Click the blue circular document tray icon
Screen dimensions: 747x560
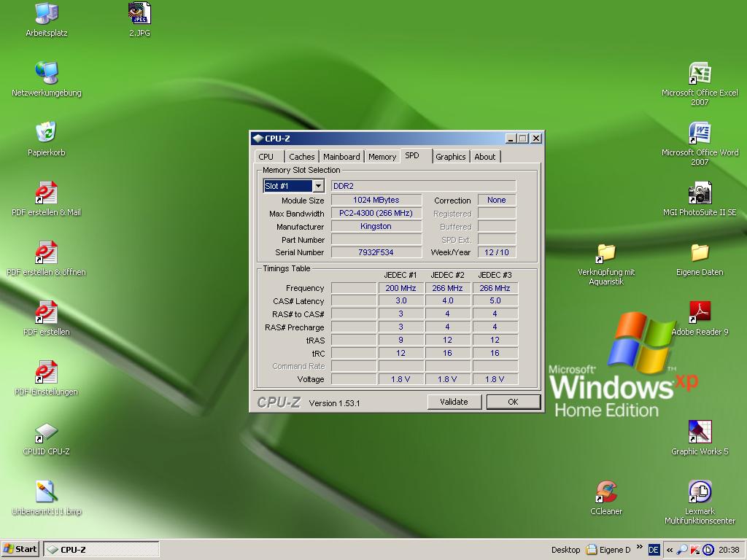pos(708,550)
